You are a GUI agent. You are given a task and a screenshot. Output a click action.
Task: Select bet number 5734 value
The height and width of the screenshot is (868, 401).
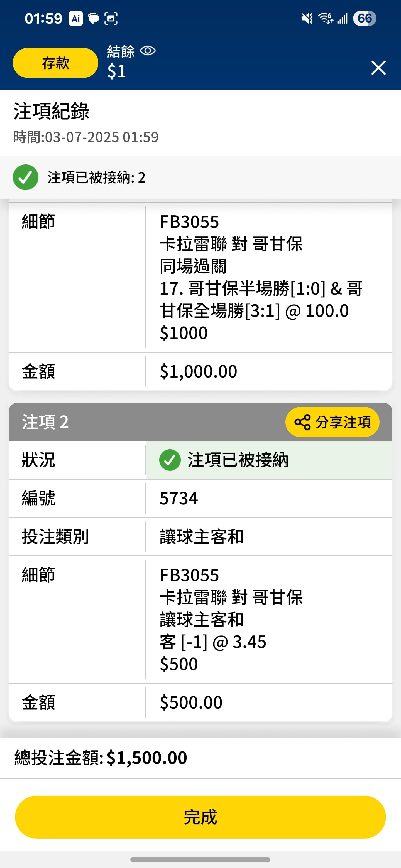click(x=179, y=498)
